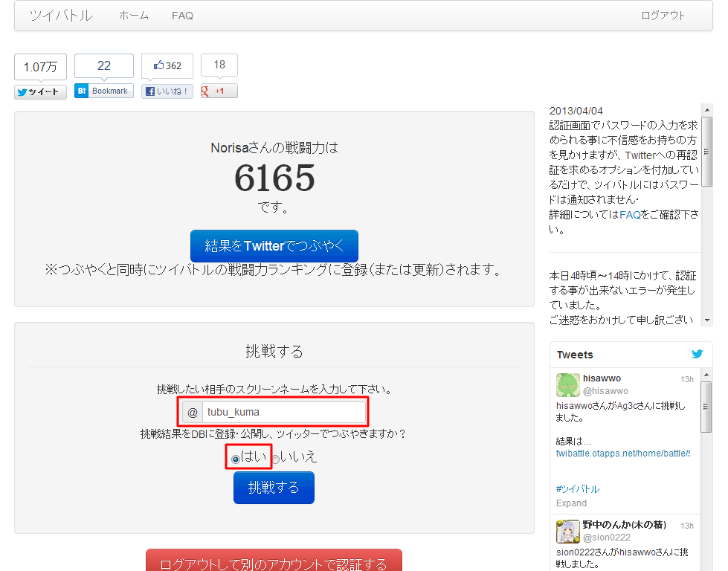
Task: Select the いいえ radio button
Action: coord(276,459)
